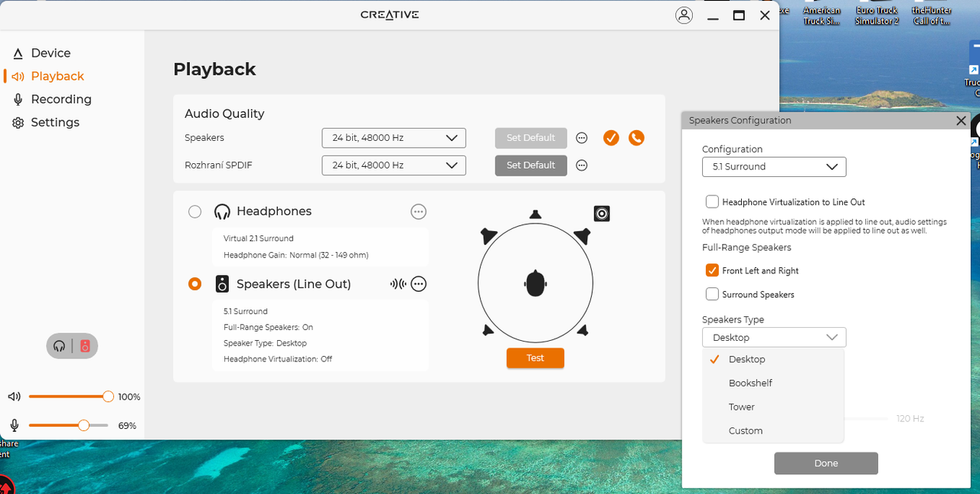
Task: Collapse the Speakers Type Desktop dropdown
Action: (774, 337)
